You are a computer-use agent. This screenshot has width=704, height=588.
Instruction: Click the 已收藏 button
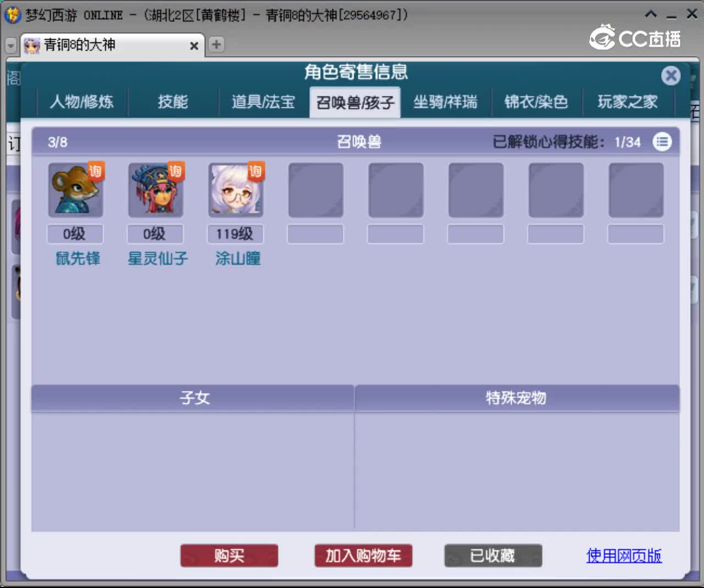493,556
